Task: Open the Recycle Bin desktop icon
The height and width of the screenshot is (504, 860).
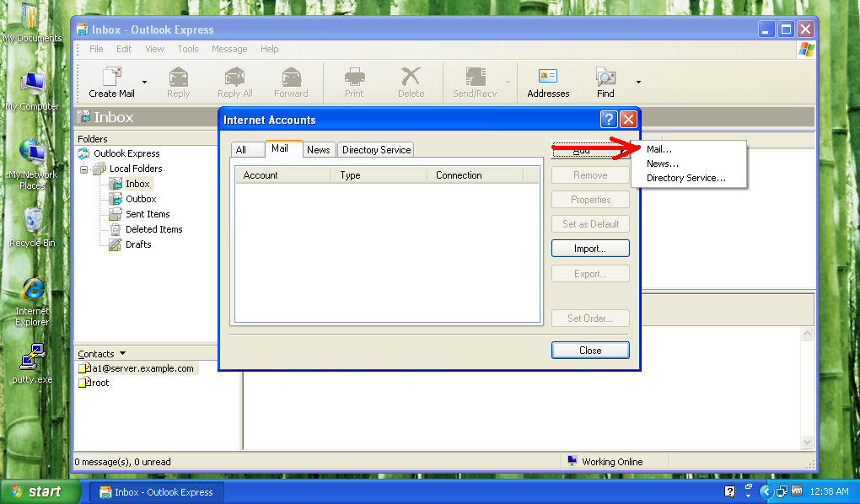Action: [32, 228]
